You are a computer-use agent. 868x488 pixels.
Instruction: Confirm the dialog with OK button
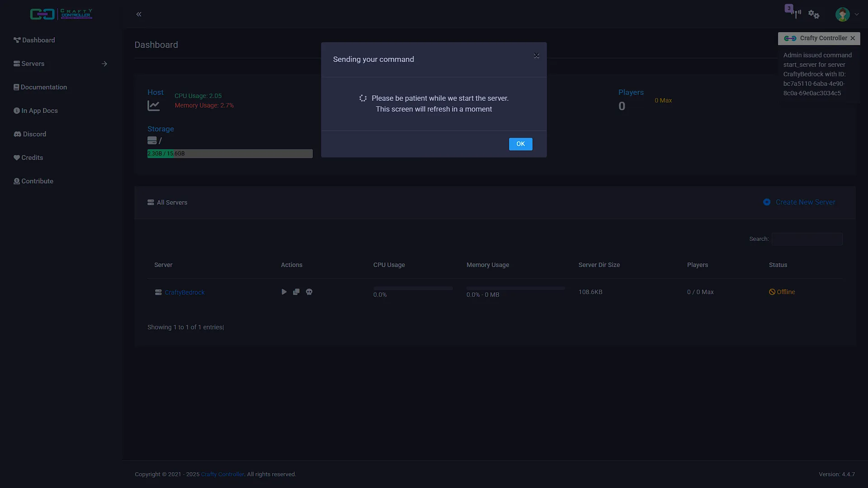point(520,144)
